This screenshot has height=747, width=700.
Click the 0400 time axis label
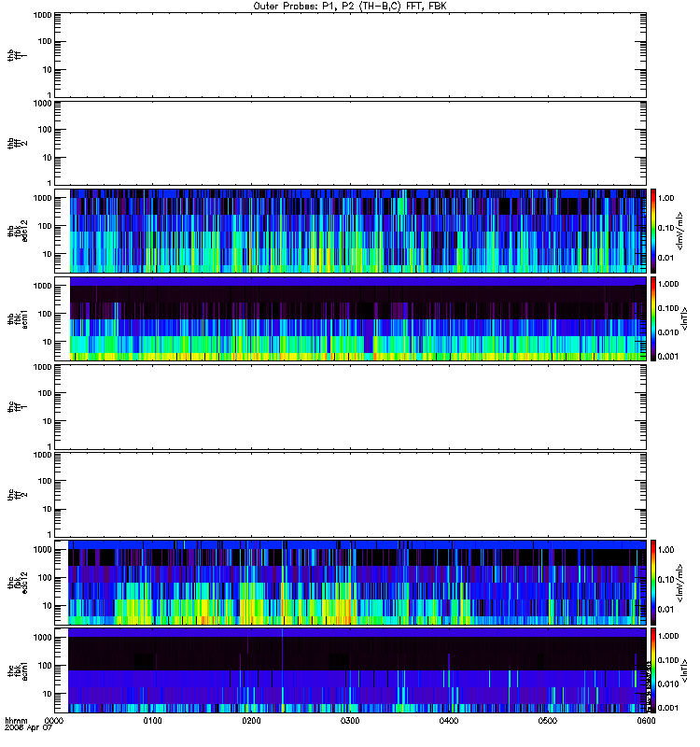[x=449, y=721]
